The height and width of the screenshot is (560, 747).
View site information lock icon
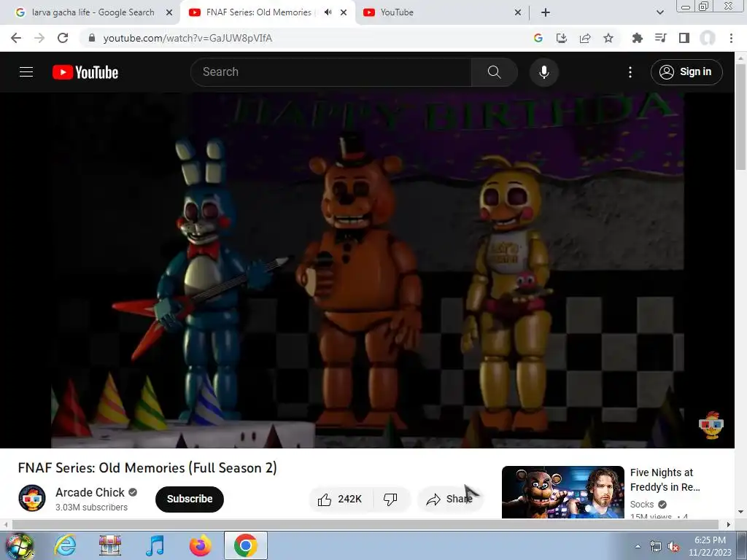(x=92, y=38)
